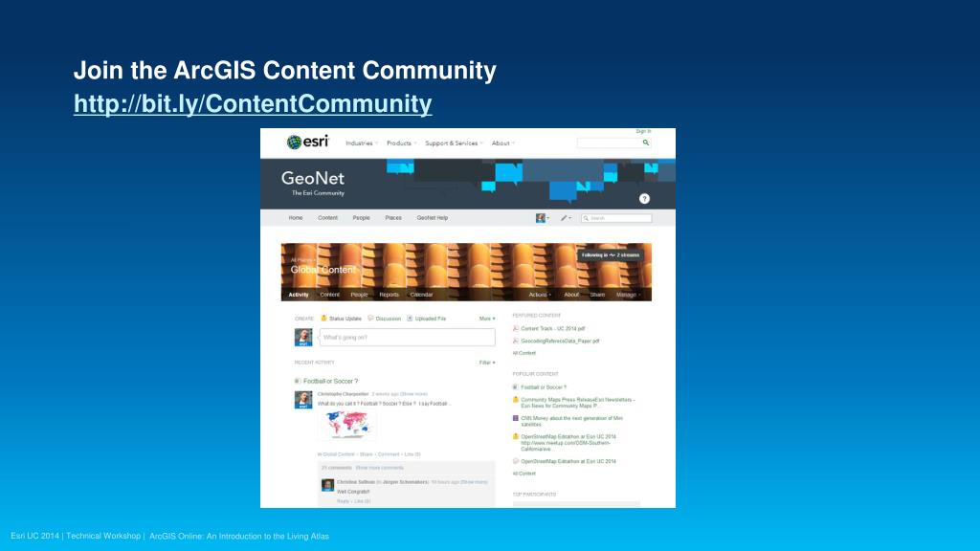Open People in the GeoNet nav bar
The width and height of the screenshot is (980, 551).
point(361,218)
